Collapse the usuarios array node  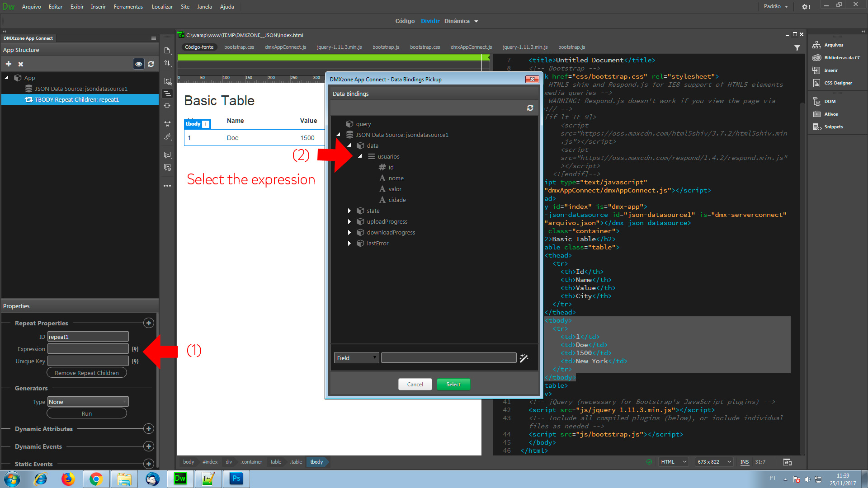coord(360,156)
